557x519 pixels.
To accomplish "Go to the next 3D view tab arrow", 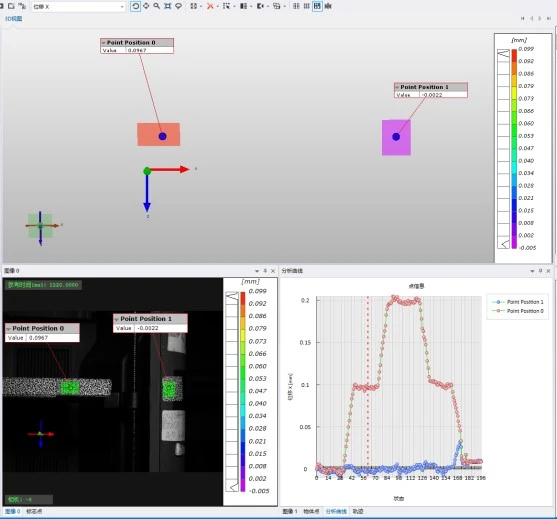I will pos(540,18).
